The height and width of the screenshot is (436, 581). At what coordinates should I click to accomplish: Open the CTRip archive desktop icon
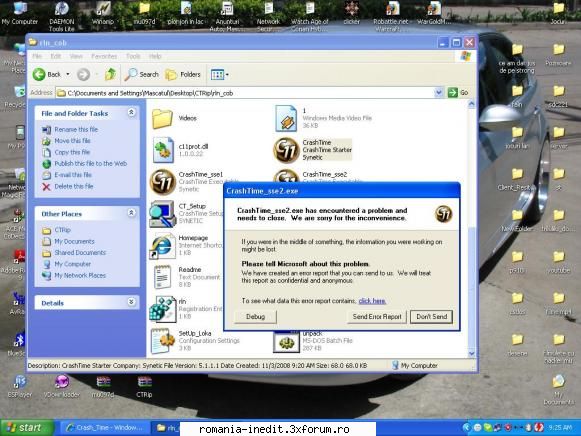pyautogui.click(x=144, y=386)
